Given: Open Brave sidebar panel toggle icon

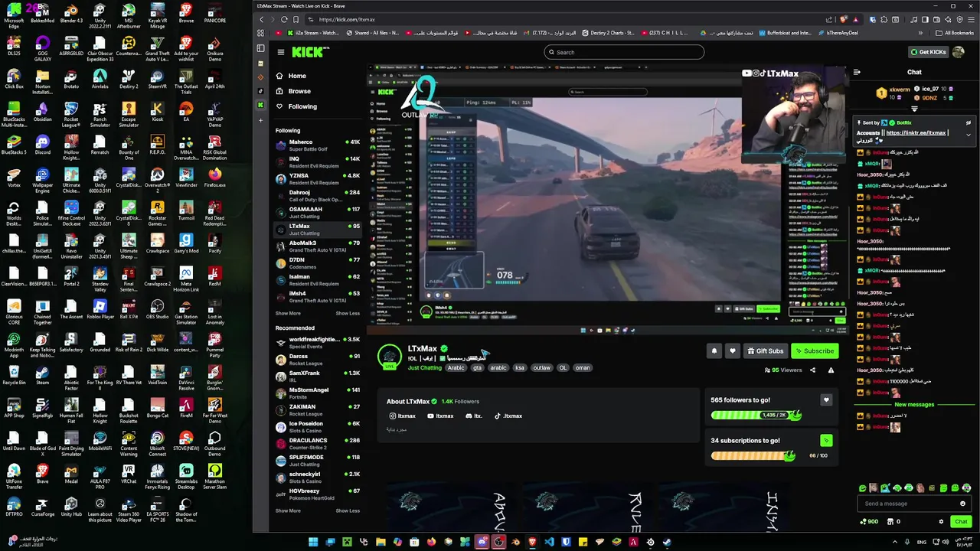Looking at the screenshot, I should click(261, 47).
